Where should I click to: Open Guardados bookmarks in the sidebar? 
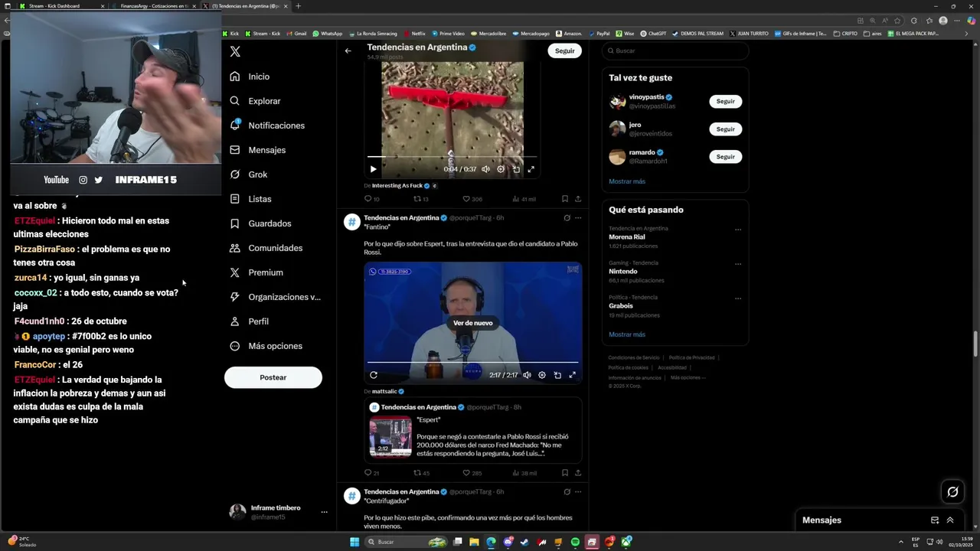(x=260, y=223)
